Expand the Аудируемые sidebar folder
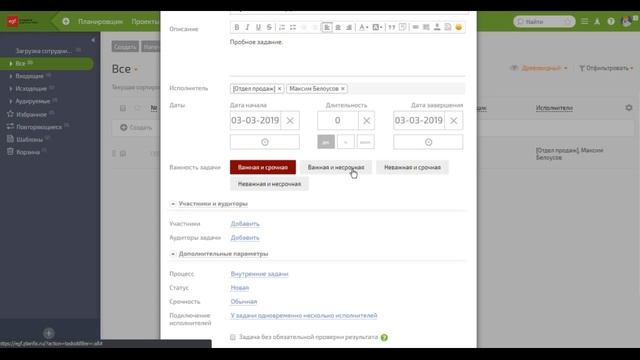 click(11, 101)
